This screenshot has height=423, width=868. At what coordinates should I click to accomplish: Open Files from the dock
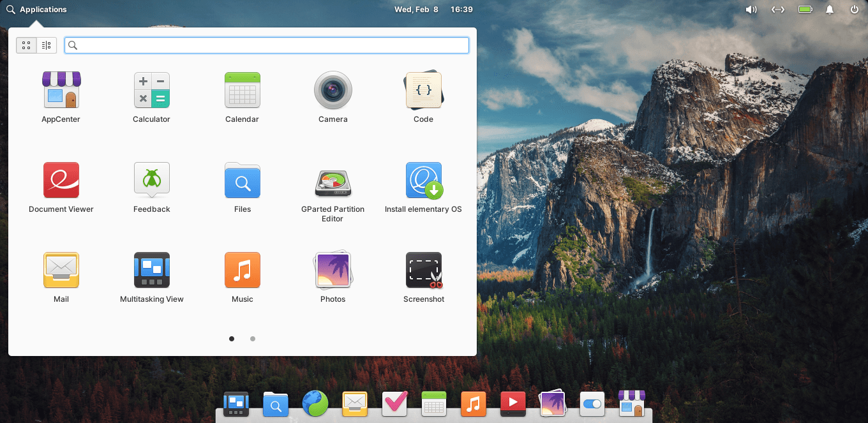(276, 404)
